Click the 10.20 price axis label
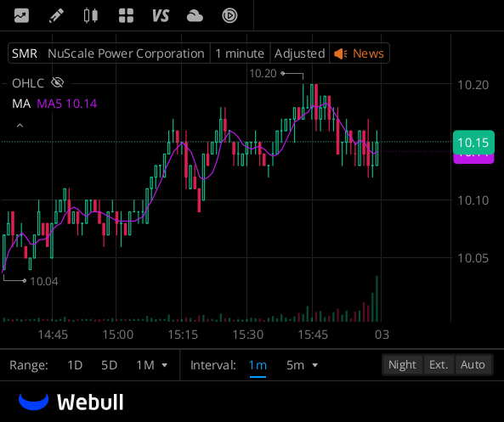 (x=473, y=85)
